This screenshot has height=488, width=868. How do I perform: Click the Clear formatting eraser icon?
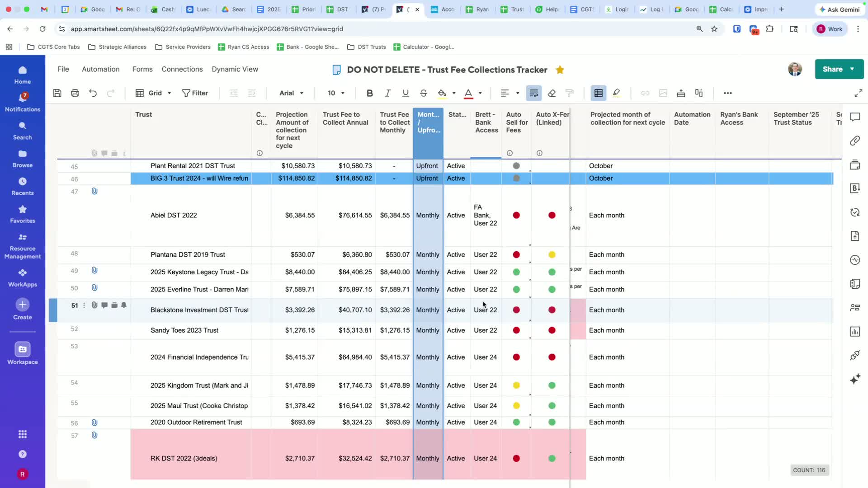pos(552,93)
